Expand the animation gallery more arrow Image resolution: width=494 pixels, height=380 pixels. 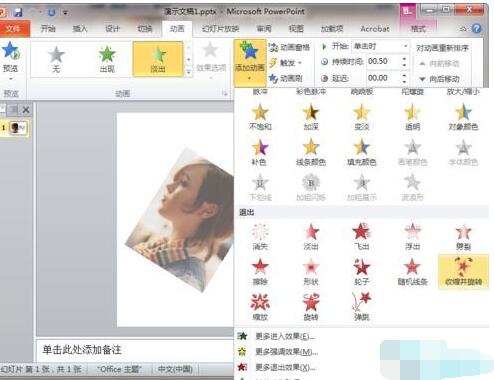click(189, 72)
